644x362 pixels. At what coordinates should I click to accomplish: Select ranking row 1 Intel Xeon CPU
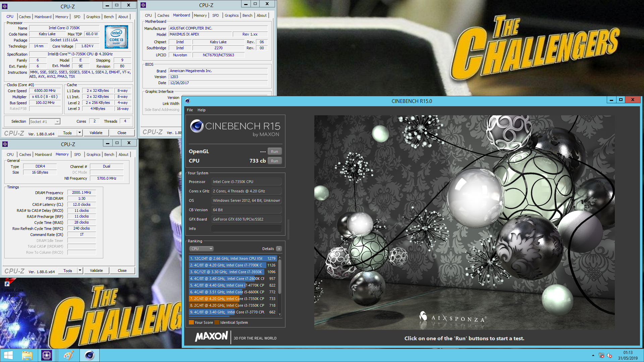click(233, 258)
